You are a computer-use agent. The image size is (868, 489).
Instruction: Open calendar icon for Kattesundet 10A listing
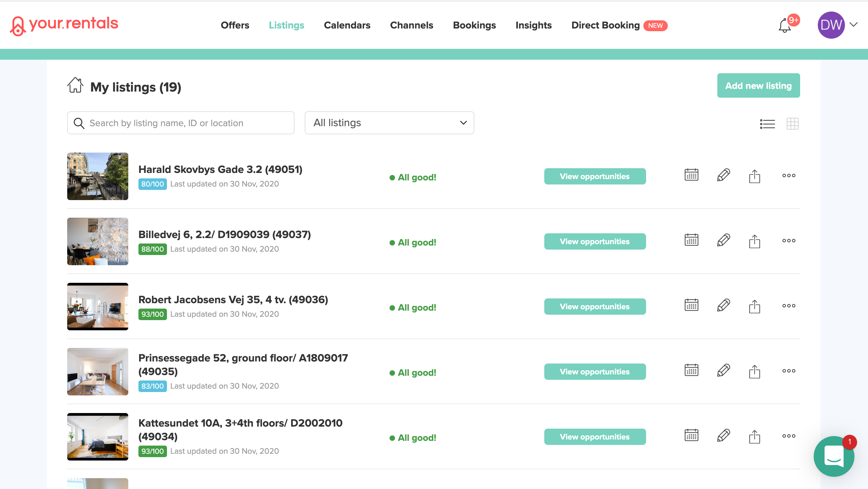click(691, 435)
